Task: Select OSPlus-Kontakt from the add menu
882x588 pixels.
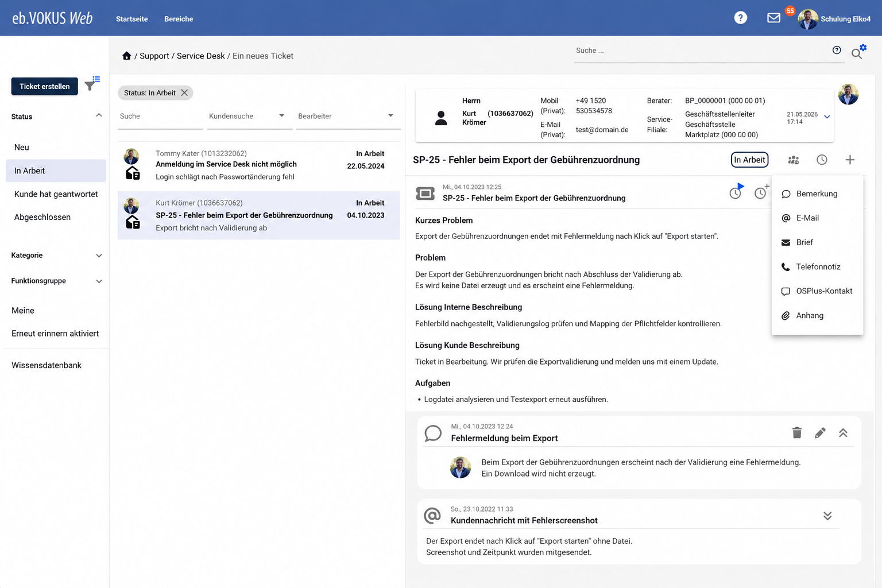Action: [817, 291]
